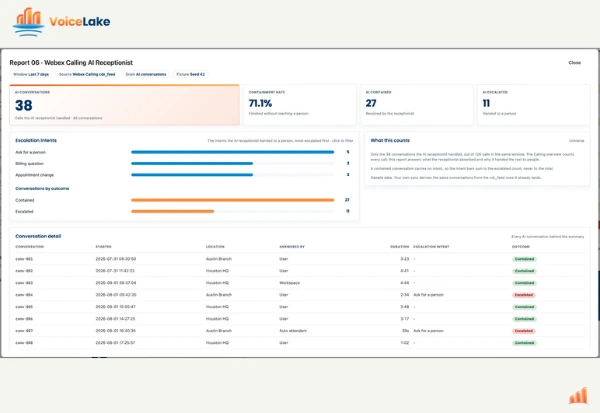Open conversation conv-007 row
The image size is (600, 413).
300,331
